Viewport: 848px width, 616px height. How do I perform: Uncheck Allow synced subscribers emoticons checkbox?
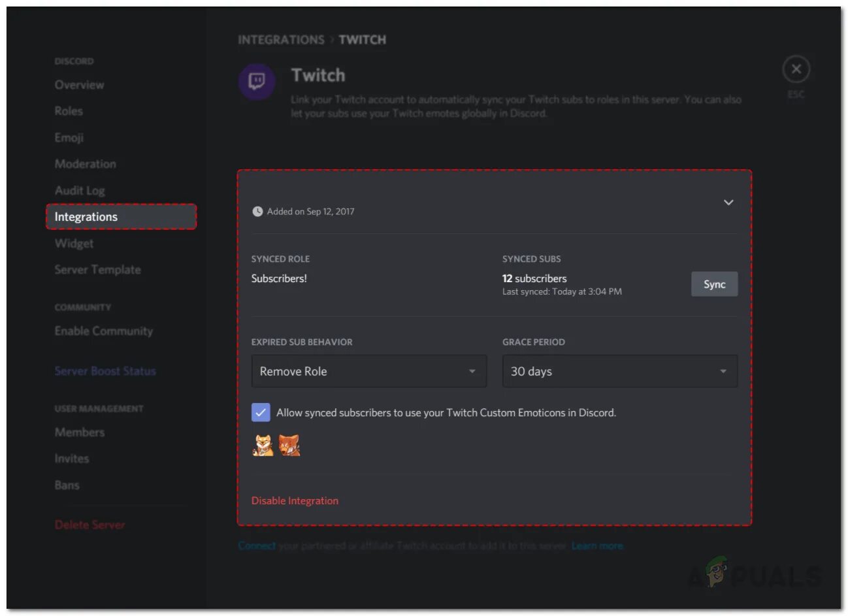point(261,412)
